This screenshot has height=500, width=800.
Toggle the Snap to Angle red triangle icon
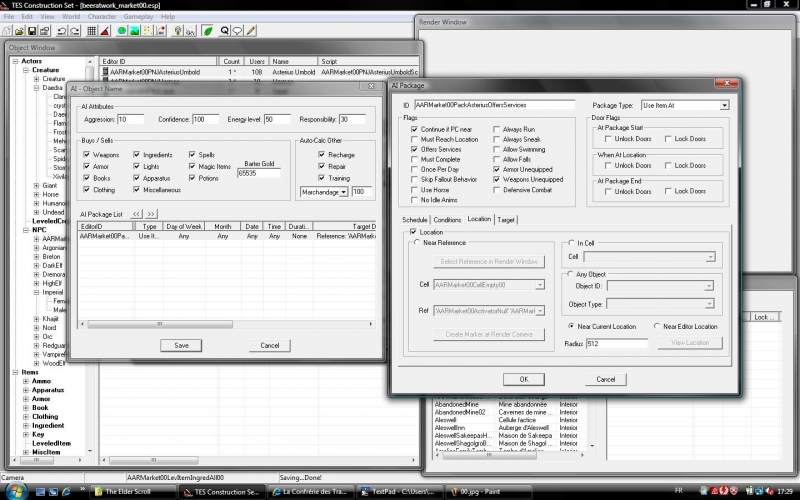(x=105, y=31)
